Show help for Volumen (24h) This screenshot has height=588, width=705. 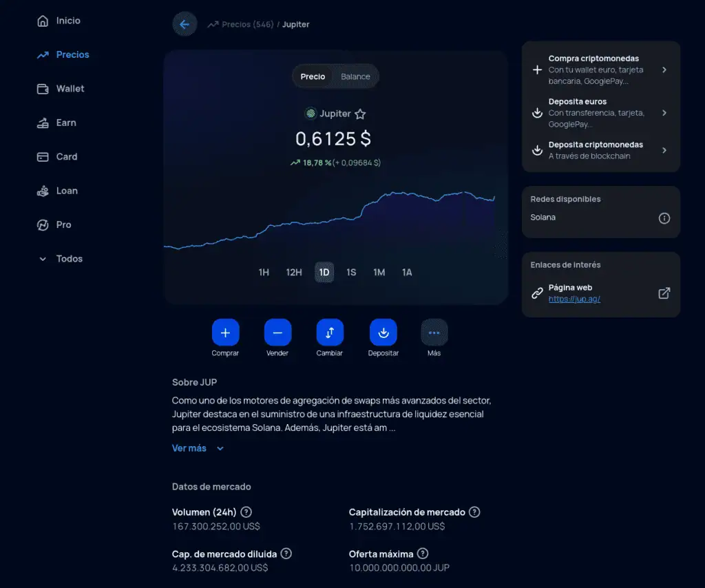pyautogui.click(x=246, y=512)
